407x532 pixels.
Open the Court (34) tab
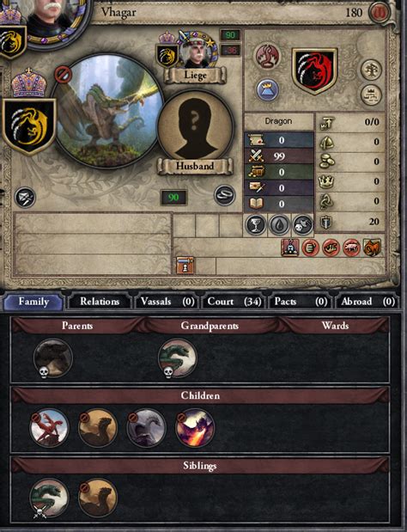(234, 302)
